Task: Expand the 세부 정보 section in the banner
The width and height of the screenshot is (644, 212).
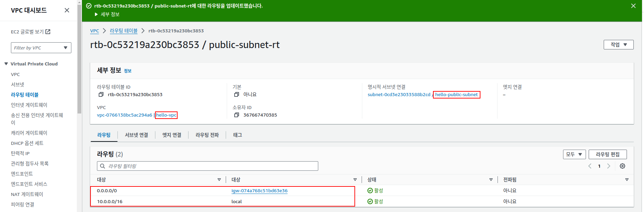Action: click(107, 14)
